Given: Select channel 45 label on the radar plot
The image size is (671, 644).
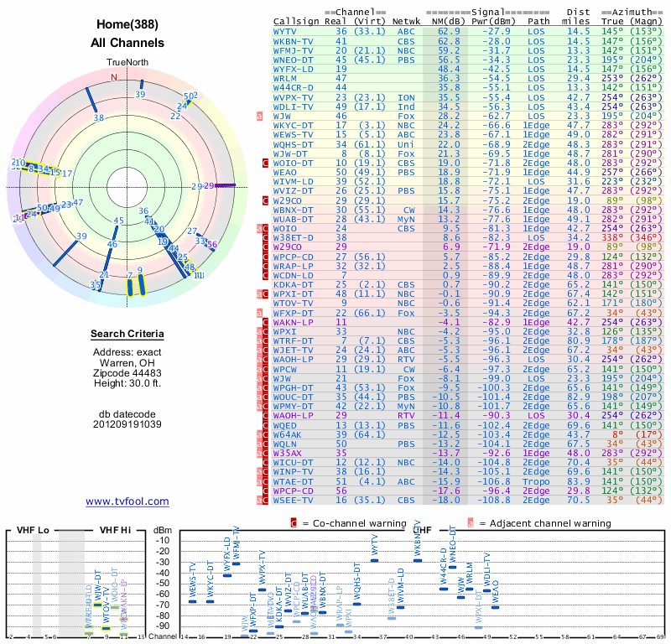Looking at the screenshot, I should [x=118, y=221].
